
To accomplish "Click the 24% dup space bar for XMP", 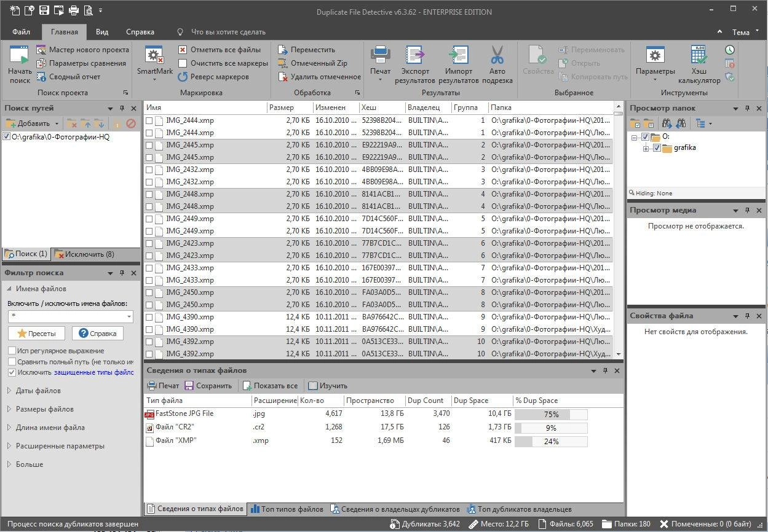I will coord(551,442).
